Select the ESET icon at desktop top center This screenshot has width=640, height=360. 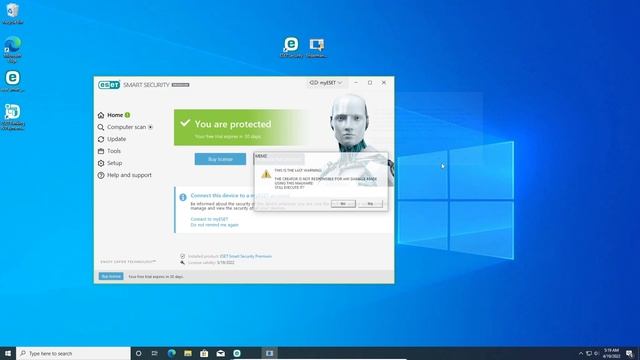pyautogui.click(x=291, y=47)
